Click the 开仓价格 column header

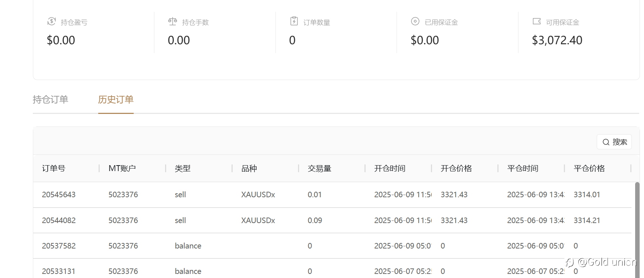click(x=456, y=168)
